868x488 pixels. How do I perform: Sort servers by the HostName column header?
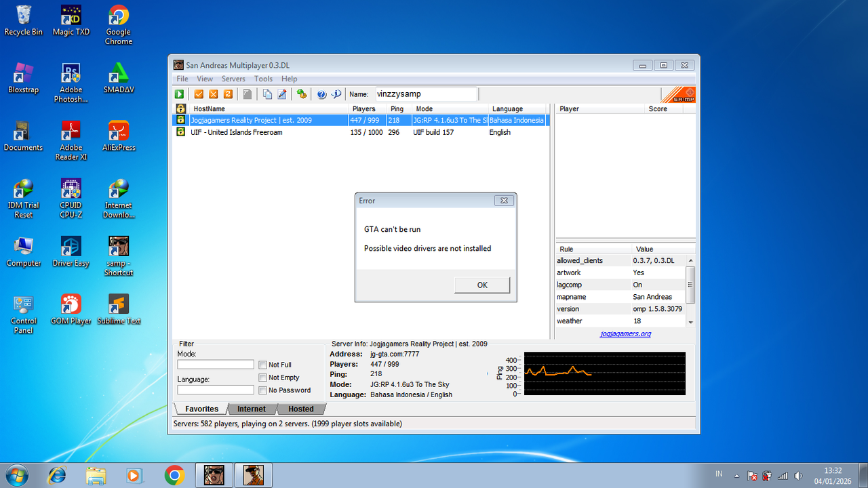[x=268, y=108]
